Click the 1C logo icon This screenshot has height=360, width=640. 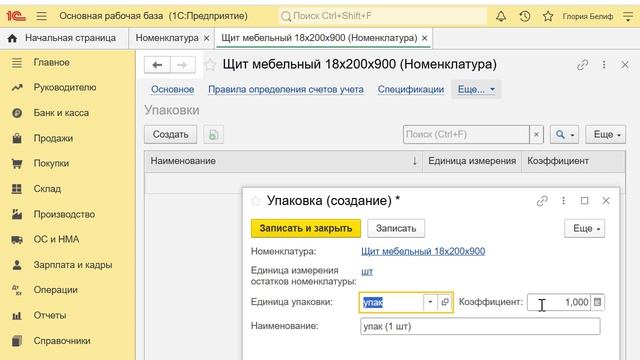(x=16, y=16)
